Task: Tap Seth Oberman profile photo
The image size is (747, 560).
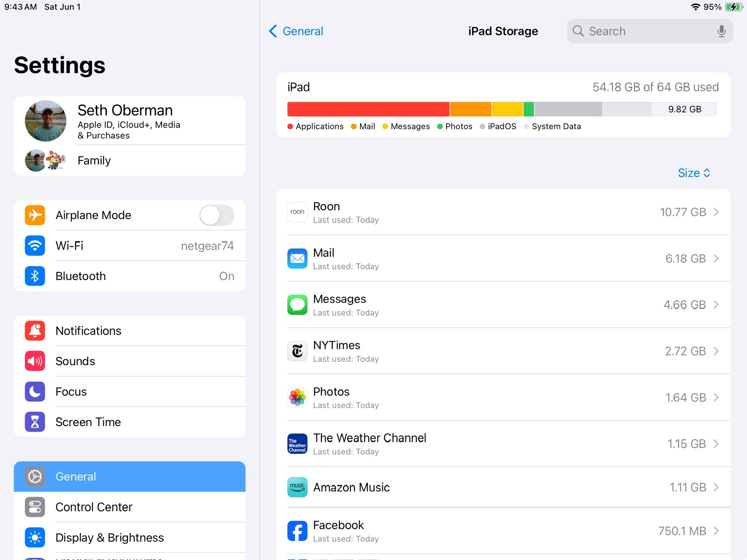Action: (x=46, y=121)
